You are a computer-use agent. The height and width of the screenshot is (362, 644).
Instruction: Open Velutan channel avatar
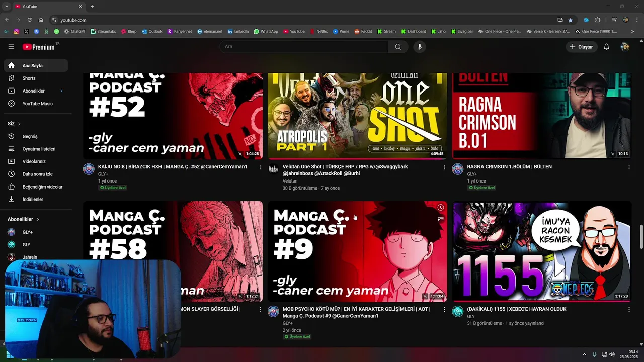click(273, 169)
